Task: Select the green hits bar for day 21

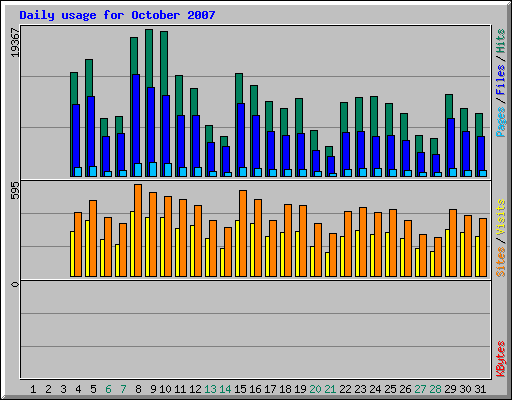Action: [329, 151]
